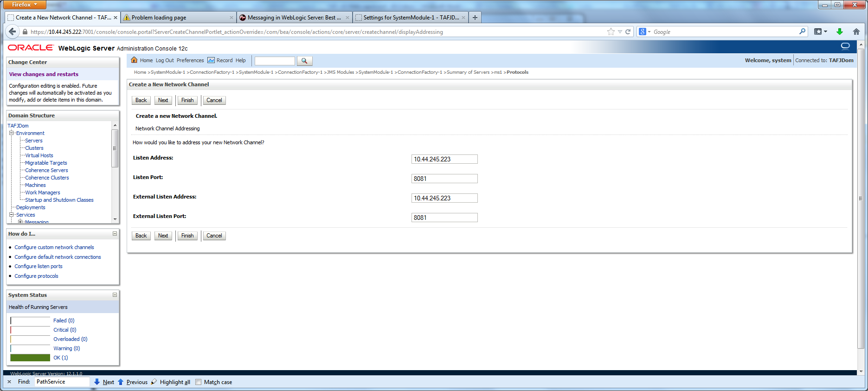Click the Domain Structure scrollbar down arrow
This screenshot has height=391, width=868.
coord(115,219)
